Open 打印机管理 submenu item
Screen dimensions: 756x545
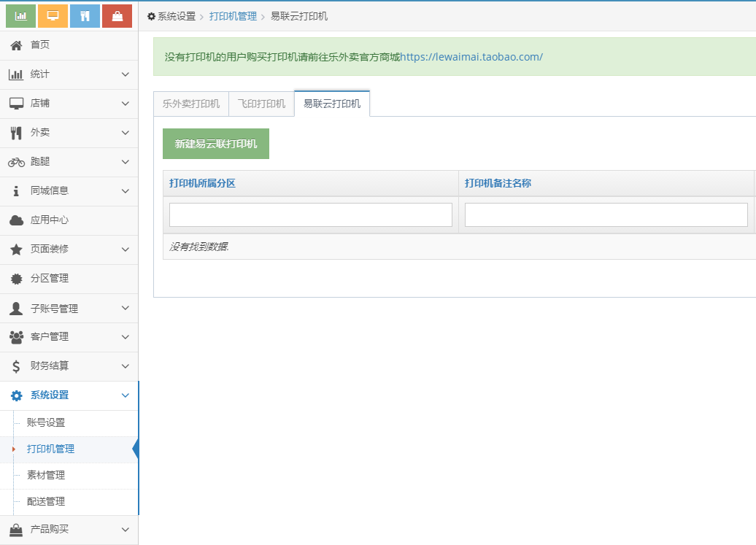[50, 449]
